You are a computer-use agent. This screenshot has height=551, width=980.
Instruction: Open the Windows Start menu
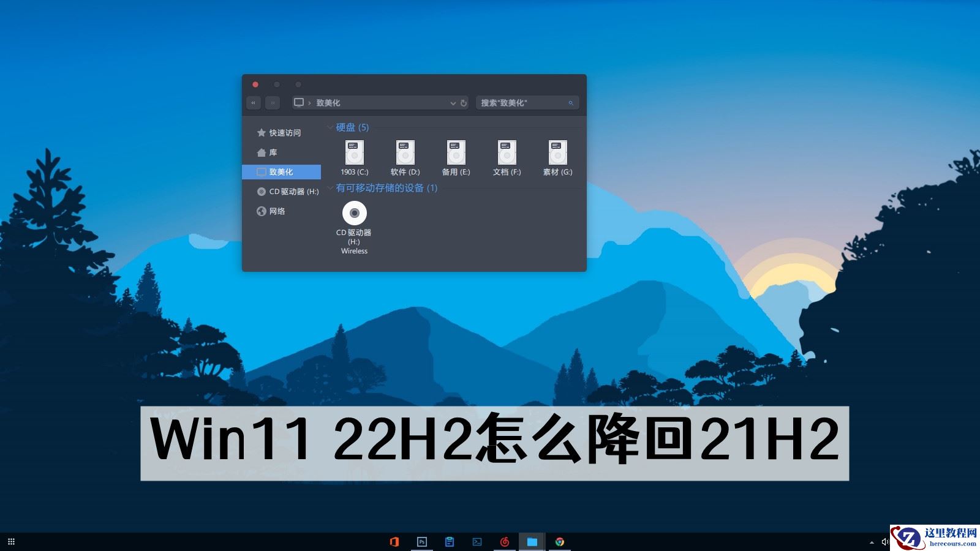click(11, 542)
